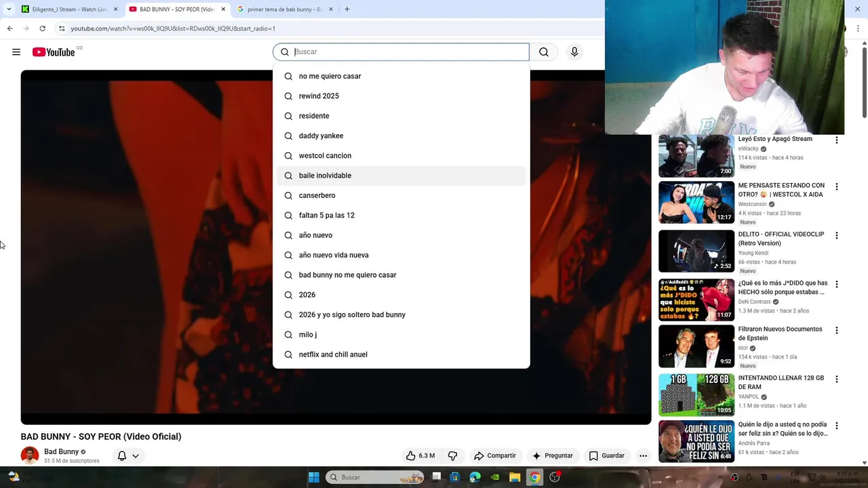This screenshot has width=868, height=488.
Task: Open 'INTENTANDO LLENAR 128 GB DE RAM' title
Action: point(781,382)
